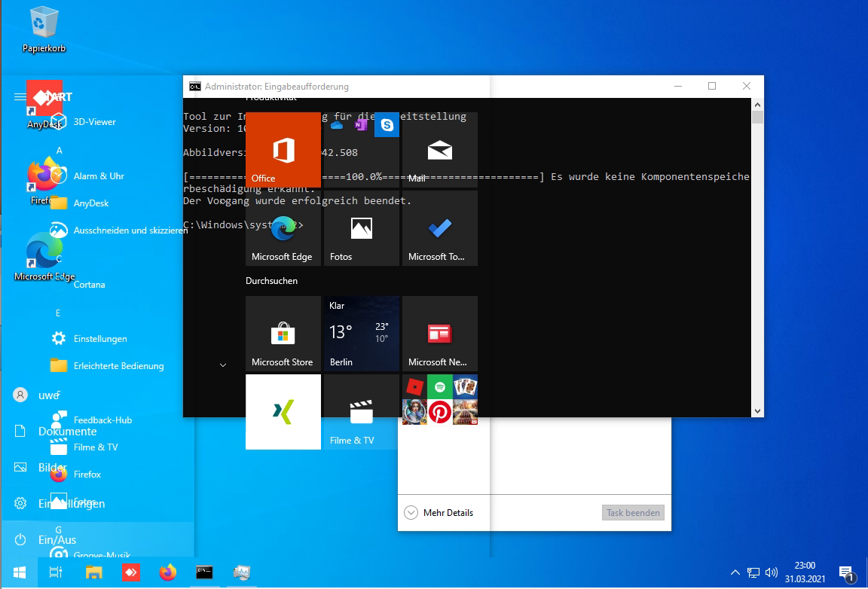Open the notification center icon
The image size is (868, 589).
coord(845,572)
